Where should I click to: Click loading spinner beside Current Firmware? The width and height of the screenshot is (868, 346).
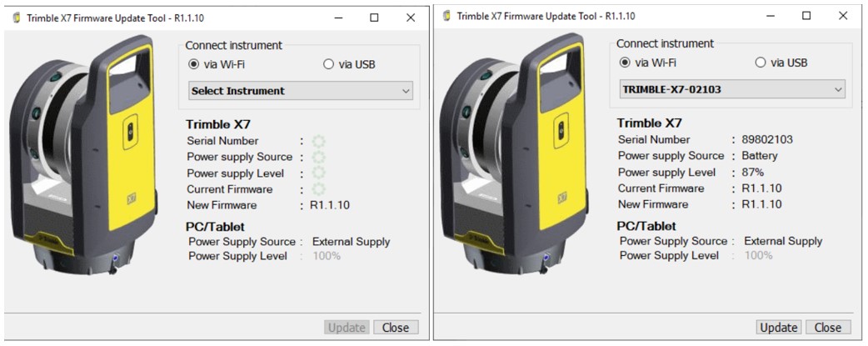click(319, 189)
